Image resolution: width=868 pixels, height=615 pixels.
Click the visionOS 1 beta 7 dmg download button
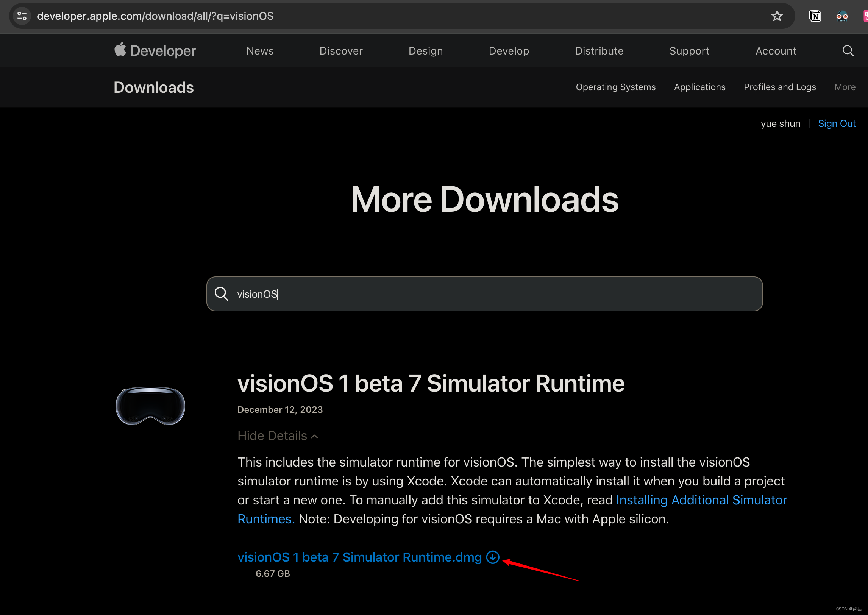click(x=493, y=557)
